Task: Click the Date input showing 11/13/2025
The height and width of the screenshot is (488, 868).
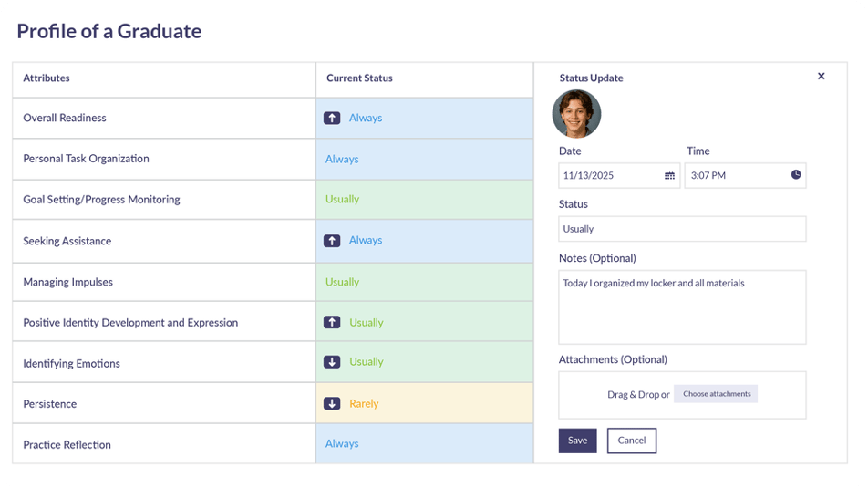Action: tap(609, 175)
